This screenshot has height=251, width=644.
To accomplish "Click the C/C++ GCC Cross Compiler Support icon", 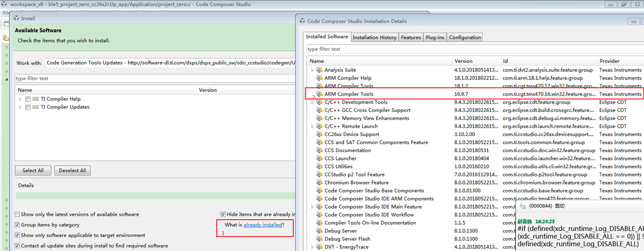I will 319,110.
